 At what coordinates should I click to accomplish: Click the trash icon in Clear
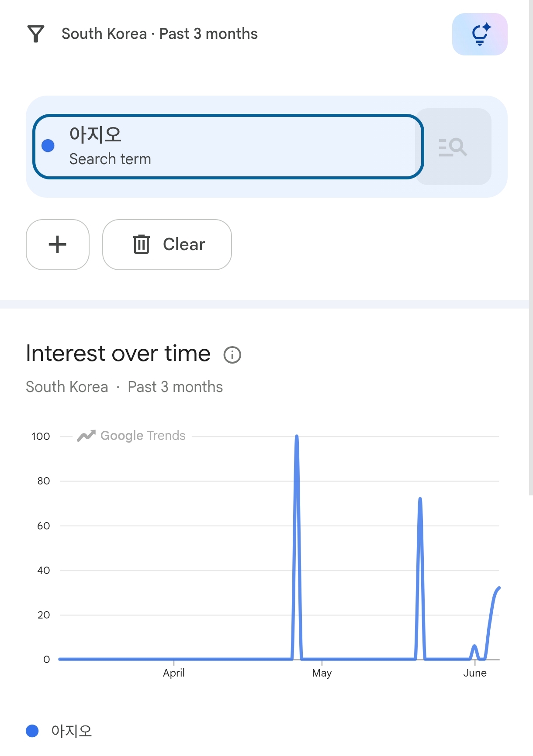pos(141,244)
